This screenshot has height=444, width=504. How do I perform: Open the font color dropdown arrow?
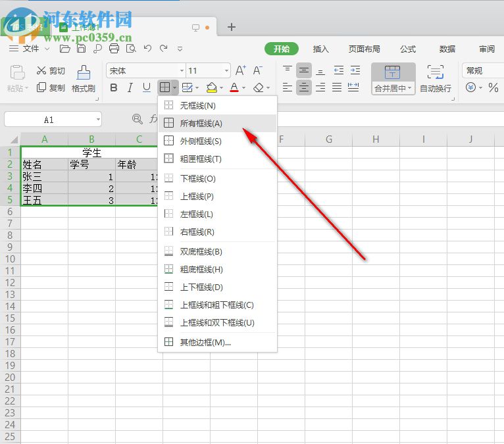point(243,87)
